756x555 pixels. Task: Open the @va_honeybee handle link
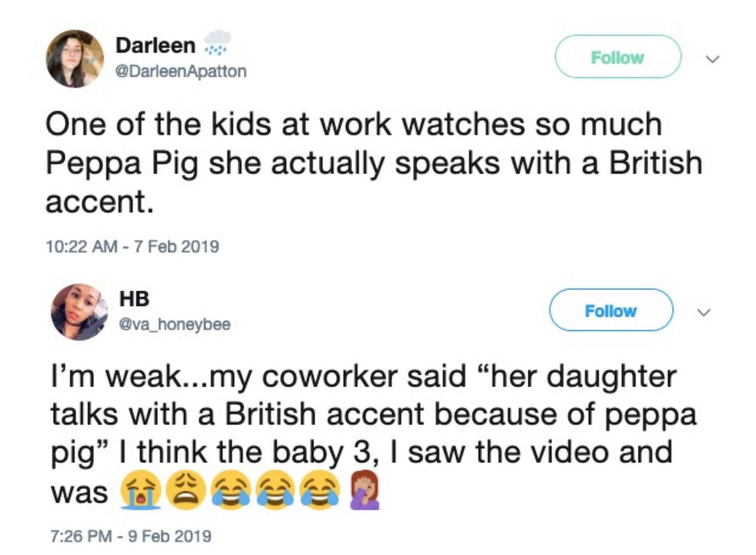point(174,325)
